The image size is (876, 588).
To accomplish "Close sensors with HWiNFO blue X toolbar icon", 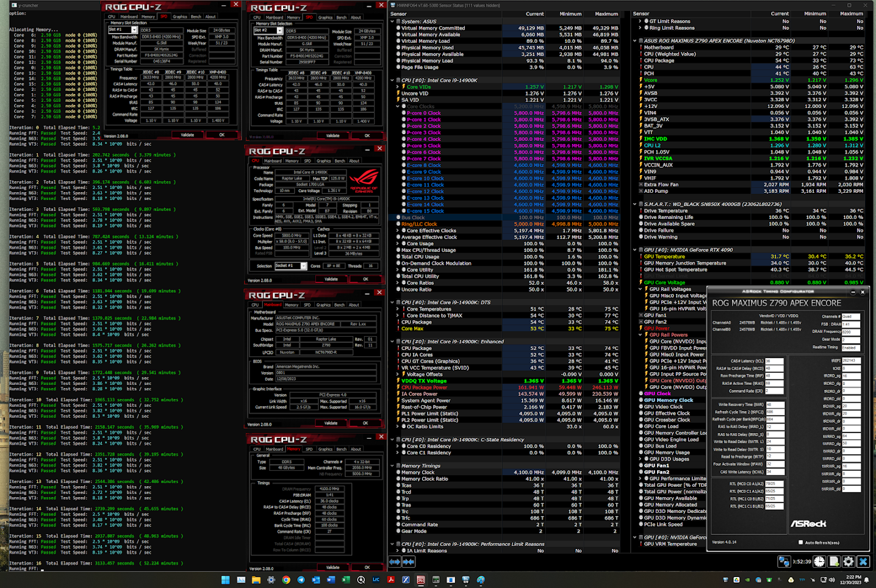I will 863,561.
